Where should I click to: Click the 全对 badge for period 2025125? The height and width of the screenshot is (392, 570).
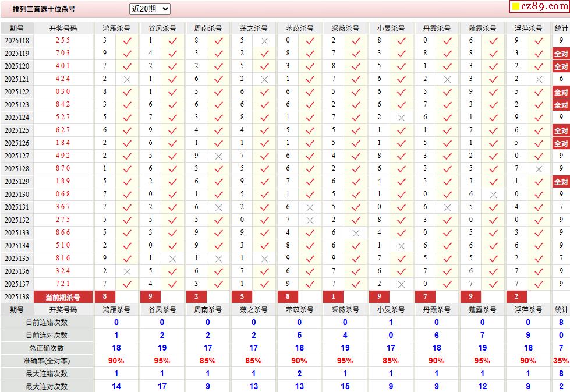click(561, 130)
